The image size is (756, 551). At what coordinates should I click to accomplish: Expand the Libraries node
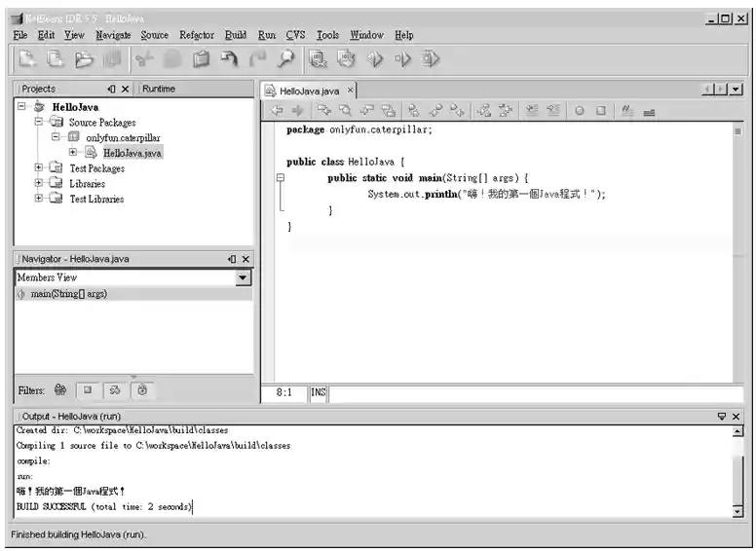(39, 183)
